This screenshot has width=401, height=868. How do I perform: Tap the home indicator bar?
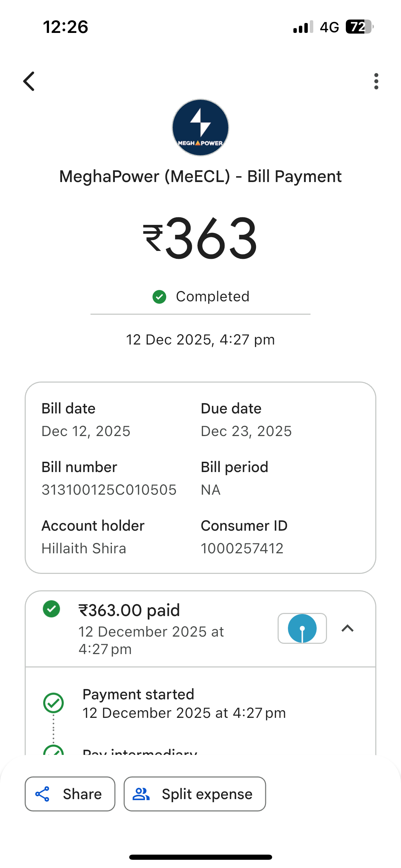[200, 857]
